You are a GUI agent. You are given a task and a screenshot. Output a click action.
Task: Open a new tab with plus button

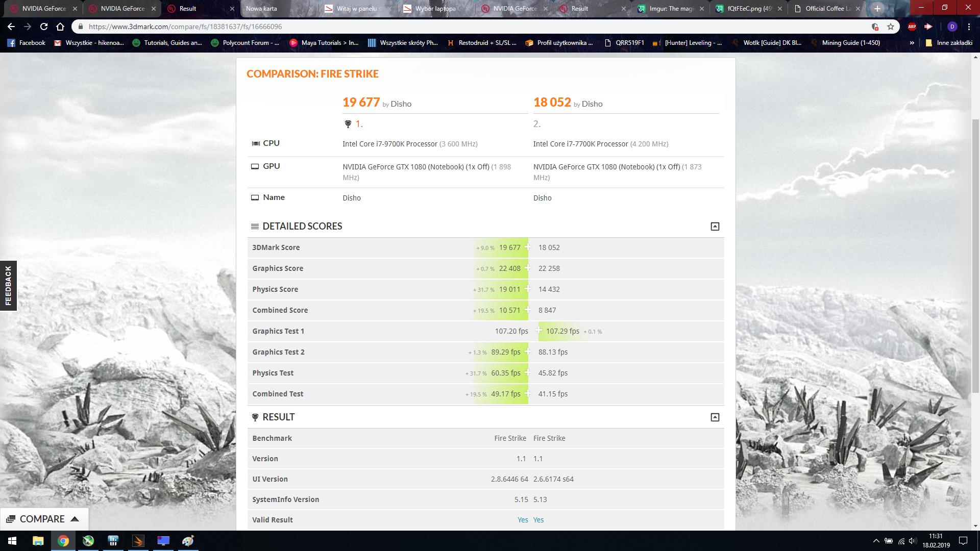pyautogui.click(x=877, y=9)
